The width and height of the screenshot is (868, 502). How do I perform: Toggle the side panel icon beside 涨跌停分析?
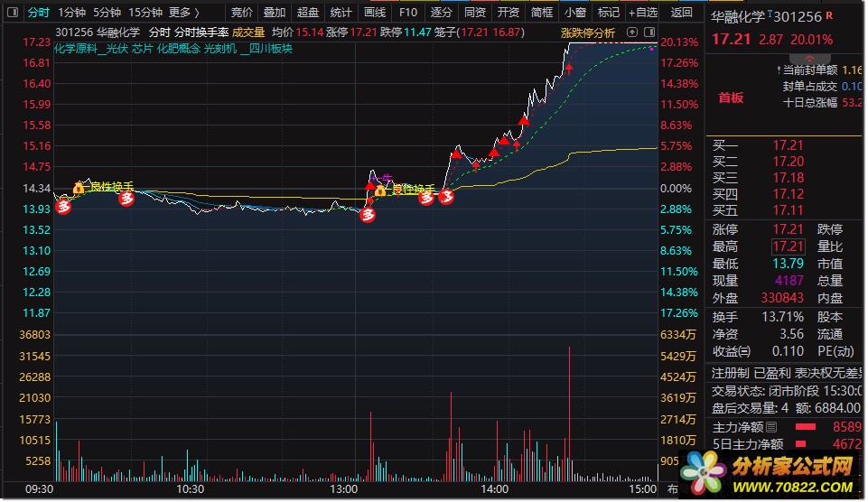click(650, 33)
